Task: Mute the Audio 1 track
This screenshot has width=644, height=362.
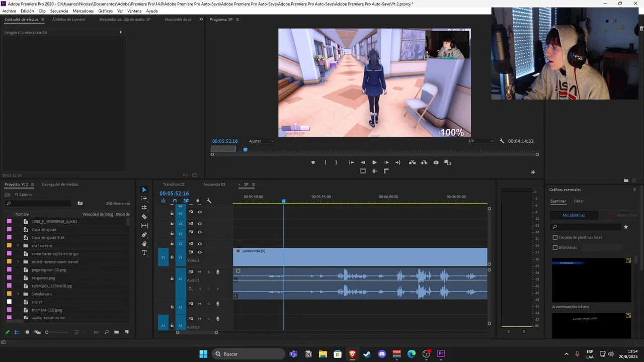Action: tap(200, 272)
